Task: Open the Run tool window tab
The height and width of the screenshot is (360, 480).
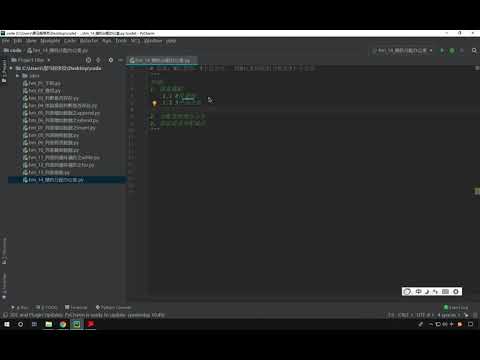Action: click(19, 307)
